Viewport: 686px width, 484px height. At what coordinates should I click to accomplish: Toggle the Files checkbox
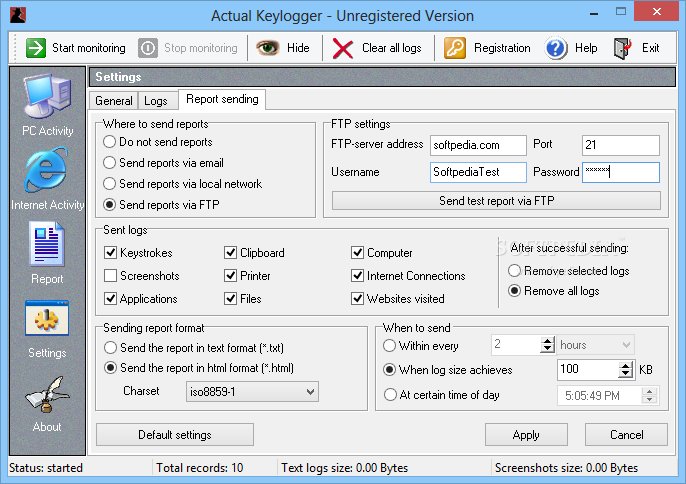coord(231,299)
